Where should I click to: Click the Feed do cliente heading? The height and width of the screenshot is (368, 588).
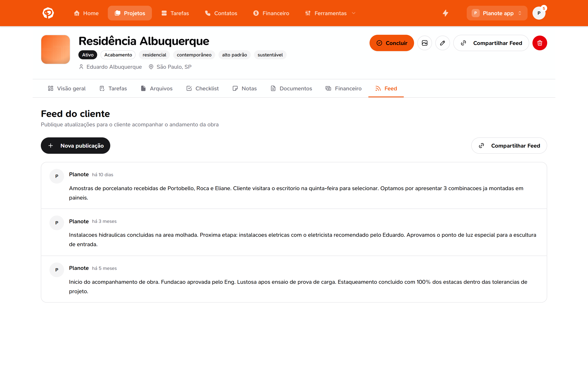[75, 114]
